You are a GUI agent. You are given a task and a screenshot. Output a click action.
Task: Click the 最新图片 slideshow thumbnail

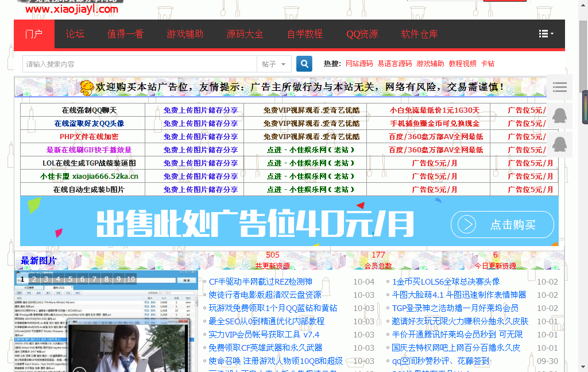(x=106, y=321)
